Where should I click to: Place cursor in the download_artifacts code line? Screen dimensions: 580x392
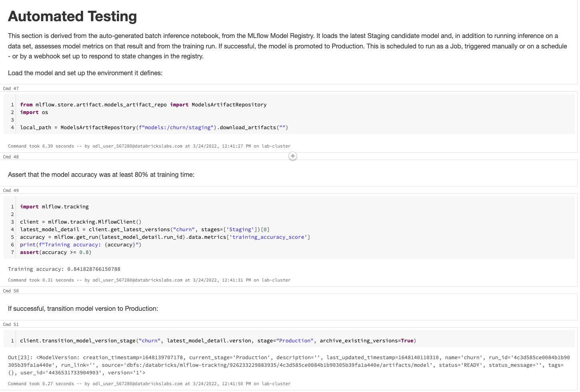pos(154,128)
